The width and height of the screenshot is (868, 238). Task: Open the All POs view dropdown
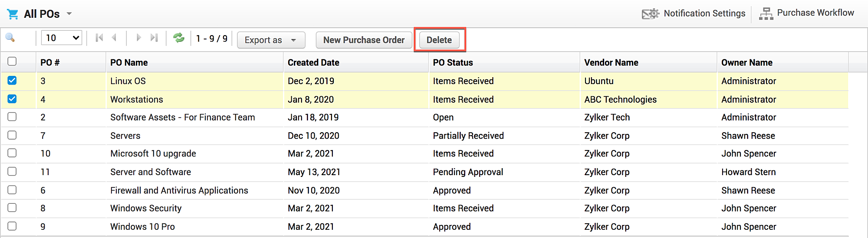69,14
